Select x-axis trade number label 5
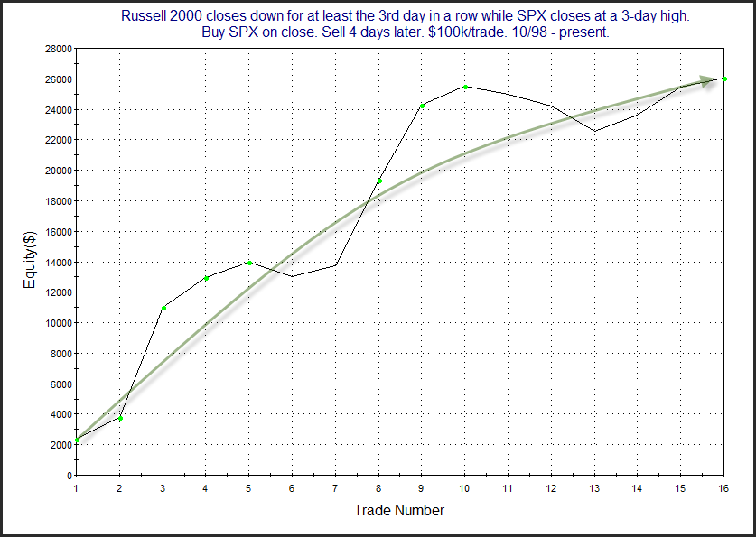756x537 pixels. pos(248,488)
